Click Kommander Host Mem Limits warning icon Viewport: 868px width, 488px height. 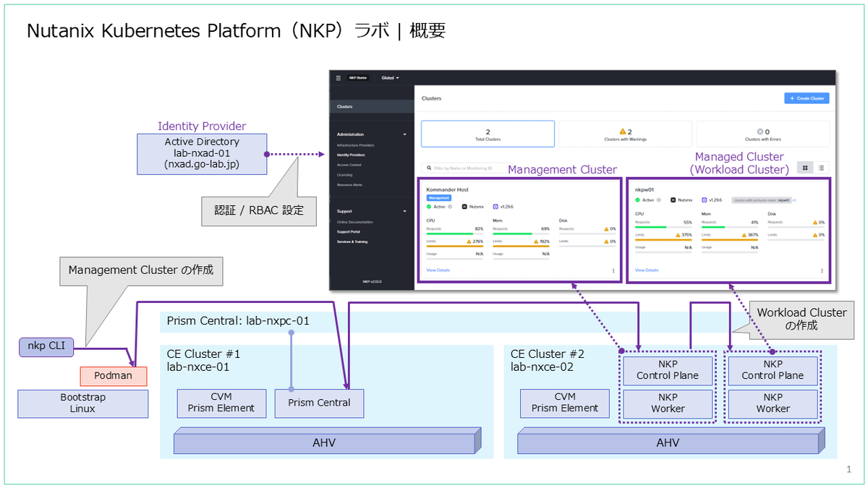535,241
